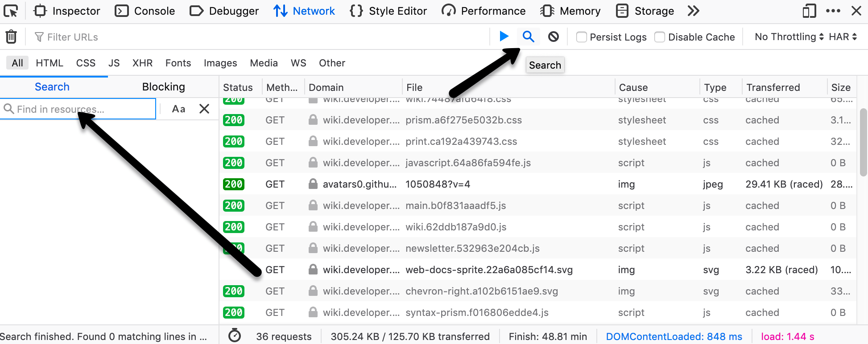868x344 pixels.
Task: Filter requests by HTML
Action: point(50,63)
